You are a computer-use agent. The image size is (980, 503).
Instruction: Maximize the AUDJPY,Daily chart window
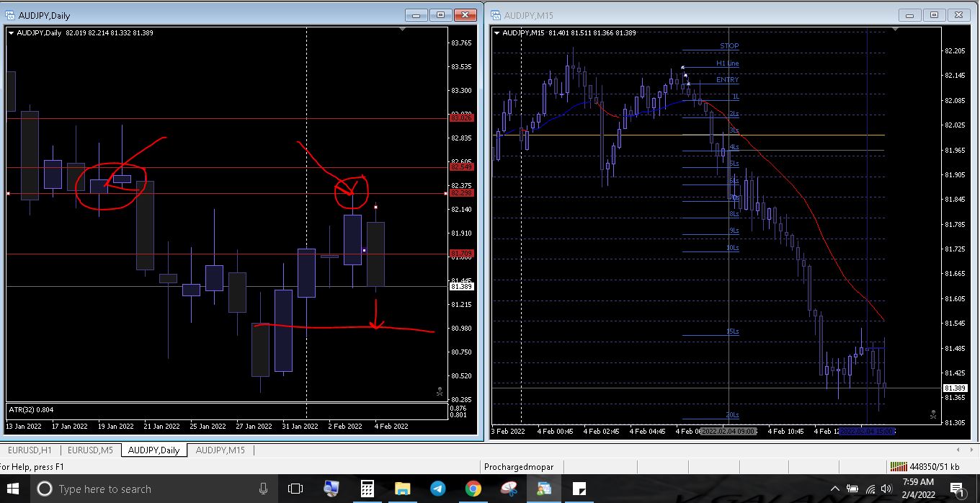440,14
